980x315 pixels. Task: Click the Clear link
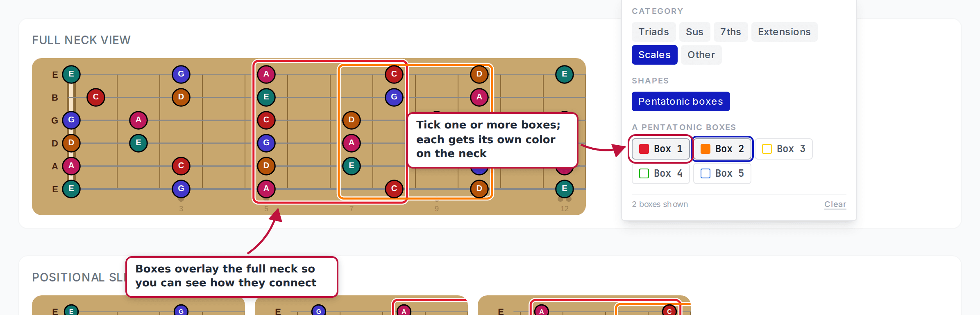click(x=835, y=204)
